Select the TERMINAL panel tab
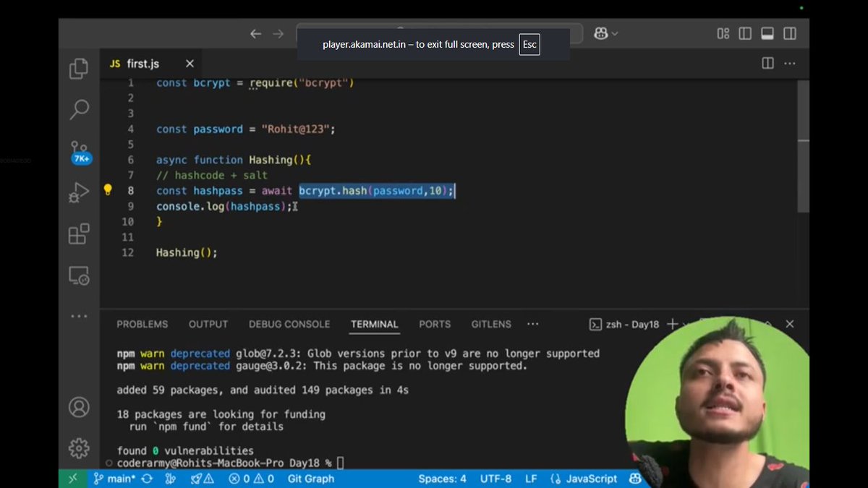868x488 pixels. (375, 324)
